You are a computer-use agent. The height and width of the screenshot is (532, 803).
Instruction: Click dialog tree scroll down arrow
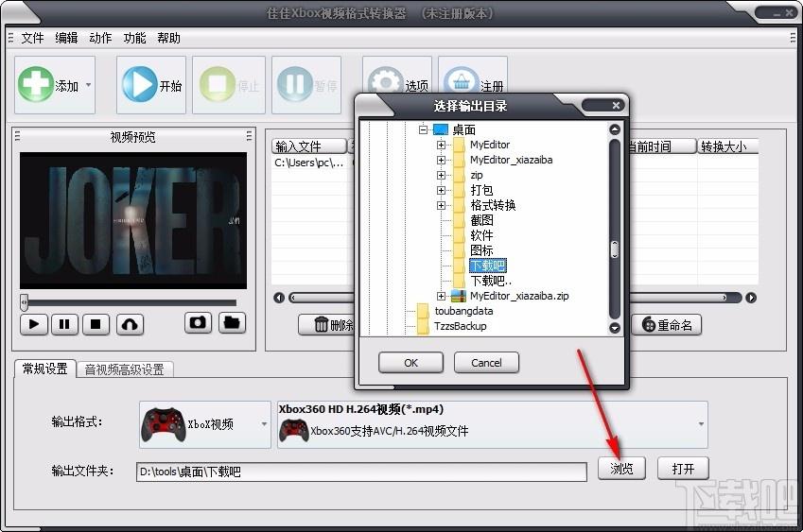tap(615, 328)
